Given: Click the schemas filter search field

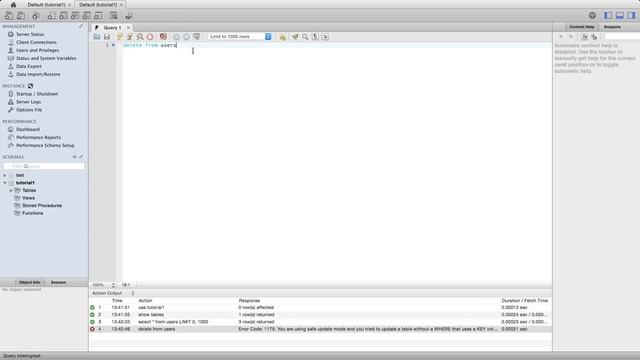Looking at the screenshot, I should (44, 166).
